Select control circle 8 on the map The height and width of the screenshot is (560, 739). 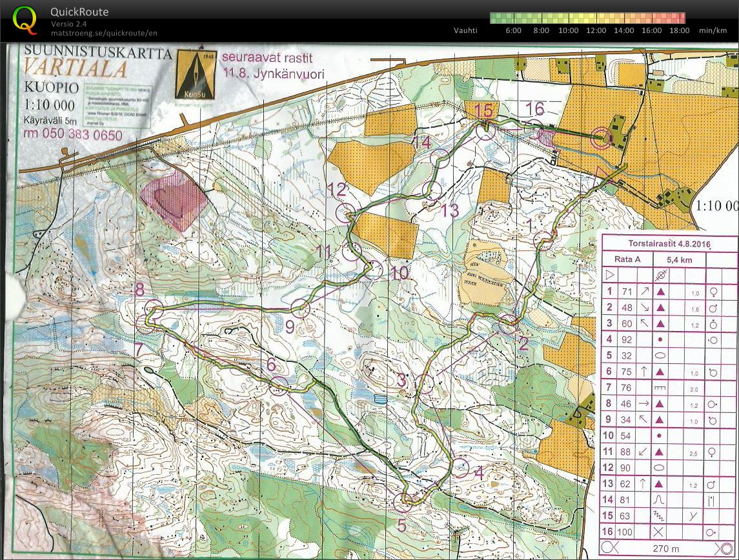[x=154, y=309]
